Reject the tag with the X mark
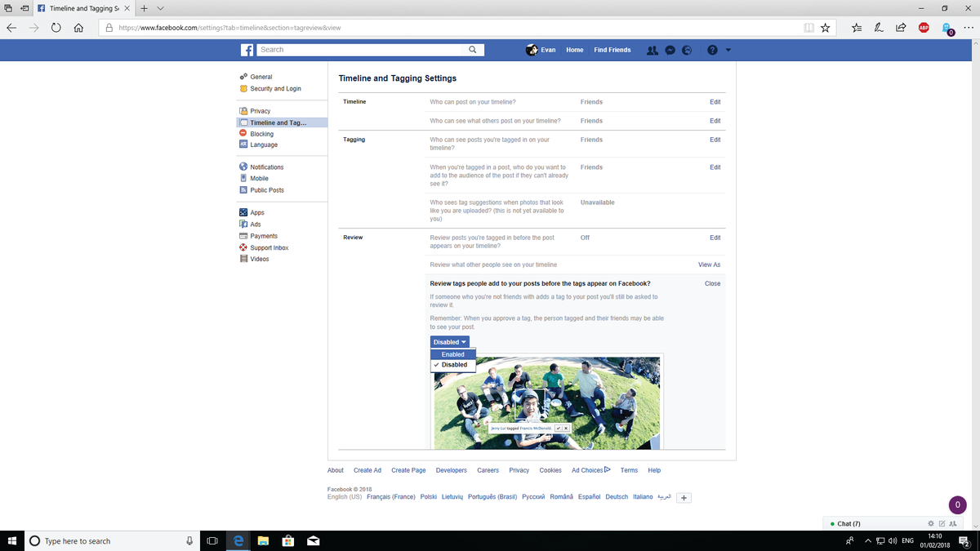980x551 pixels. (567, 428)
